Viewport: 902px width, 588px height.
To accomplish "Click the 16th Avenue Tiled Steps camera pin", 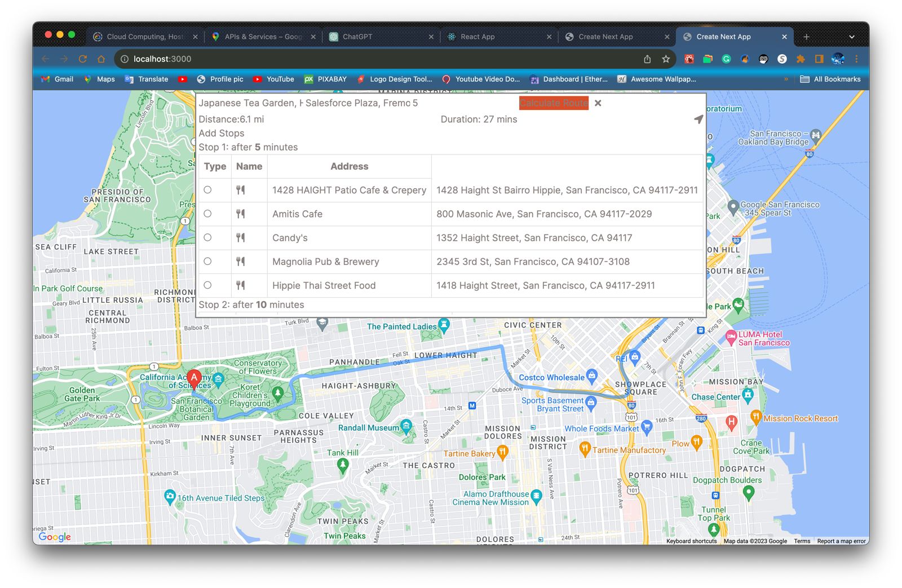I will 170,497.
